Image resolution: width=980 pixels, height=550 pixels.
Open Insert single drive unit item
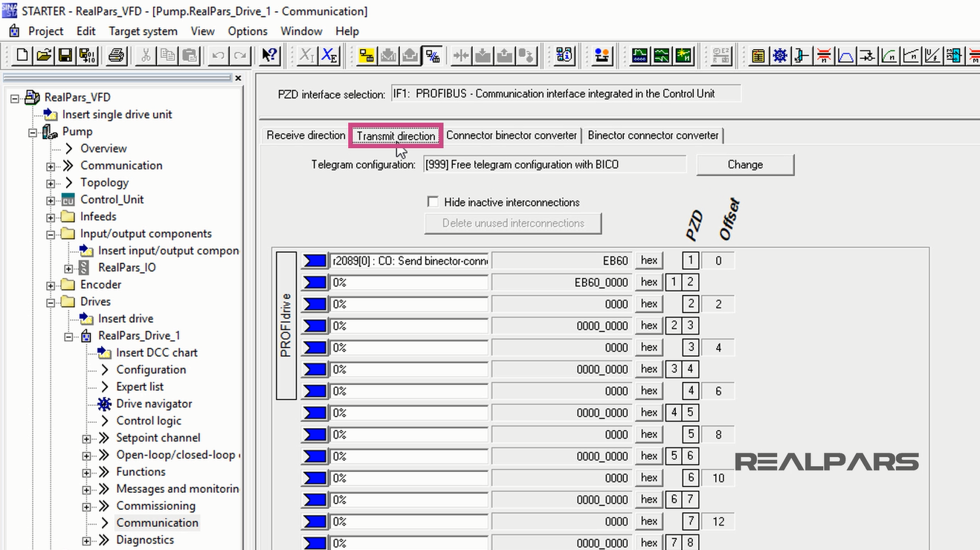click(x=117, y=114)
